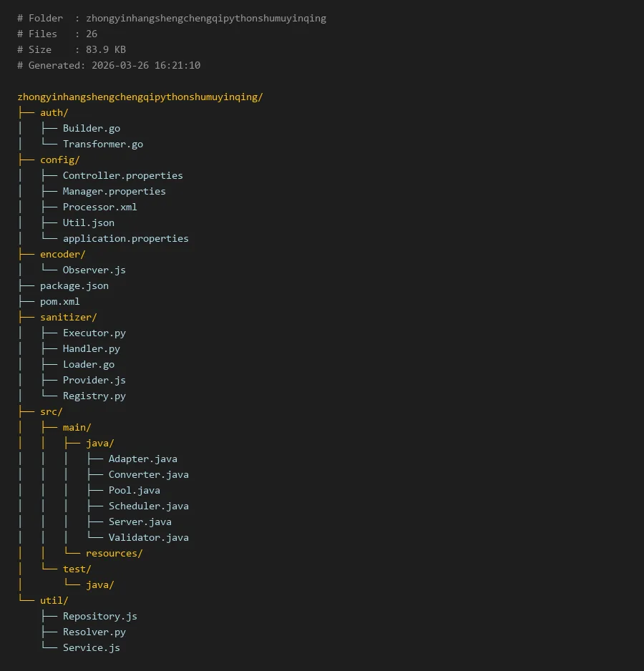This screenshot has width=644, height=671.
Task: Select Controller.properties file
Action: tap(122, 175)
